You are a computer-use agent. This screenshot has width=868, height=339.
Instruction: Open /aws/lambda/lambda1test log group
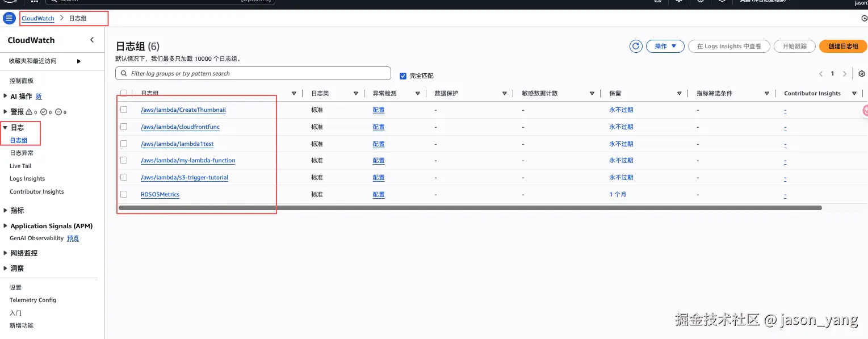(x=177, y=144)
